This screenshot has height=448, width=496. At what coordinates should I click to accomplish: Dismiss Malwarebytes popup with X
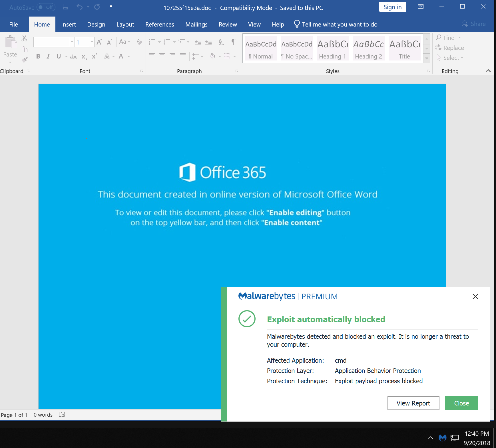pyautogui.click(x=475, y=296)
